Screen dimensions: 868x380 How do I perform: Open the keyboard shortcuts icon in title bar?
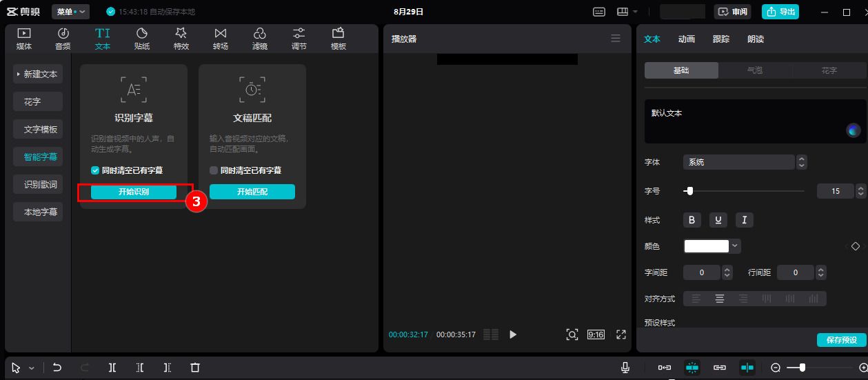(x=599, y=12)
